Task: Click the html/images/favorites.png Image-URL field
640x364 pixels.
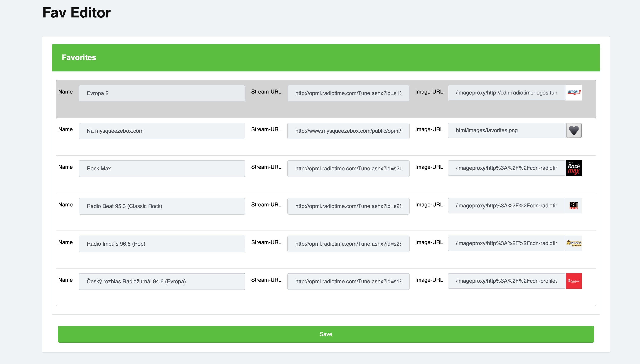Action: 506,130
